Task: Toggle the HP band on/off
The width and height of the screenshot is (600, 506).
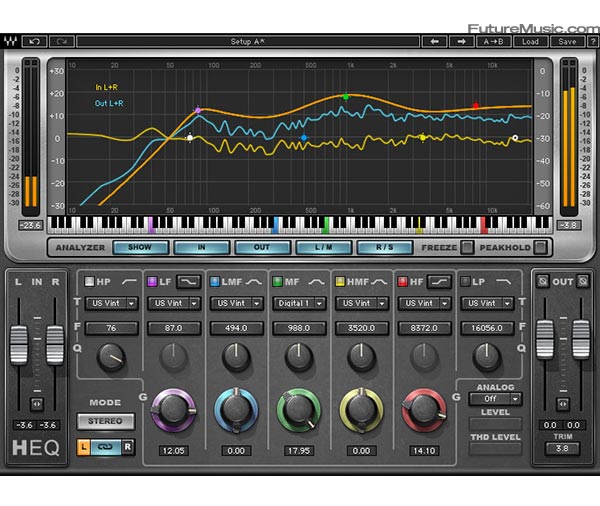Action: tap(89, 282)
